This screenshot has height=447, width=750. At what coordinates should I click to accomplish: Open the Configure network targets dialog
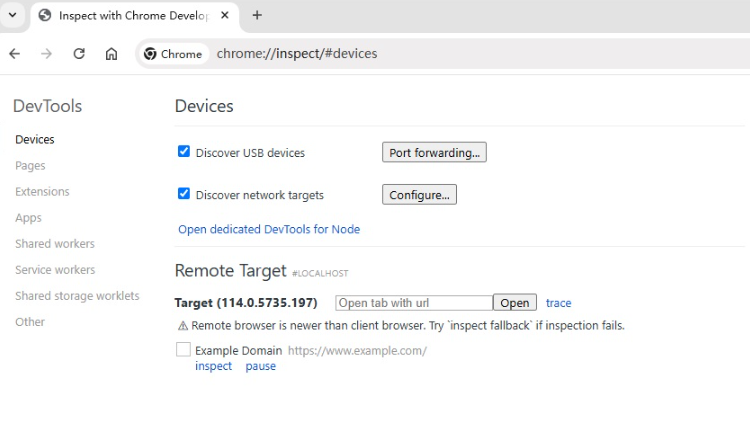click(419, 195)
